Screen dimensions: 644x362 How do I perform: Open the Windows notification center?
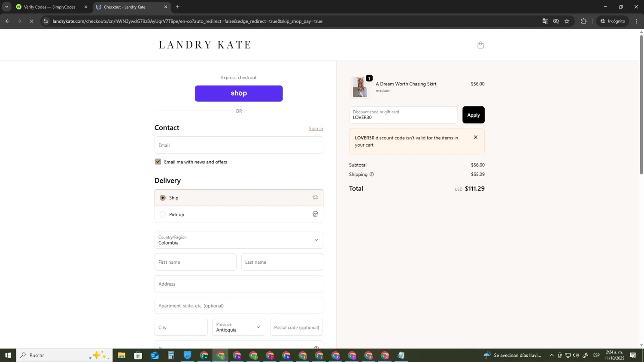tap(633, 355)
